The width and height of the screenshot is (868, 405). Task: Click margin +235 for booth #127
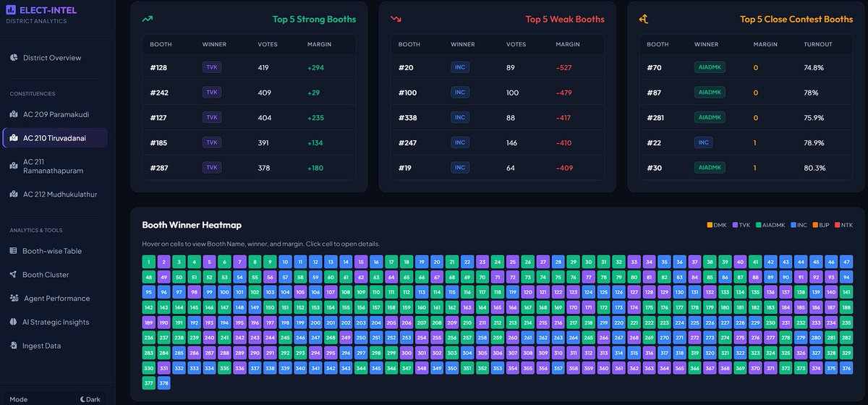point(315,118)
